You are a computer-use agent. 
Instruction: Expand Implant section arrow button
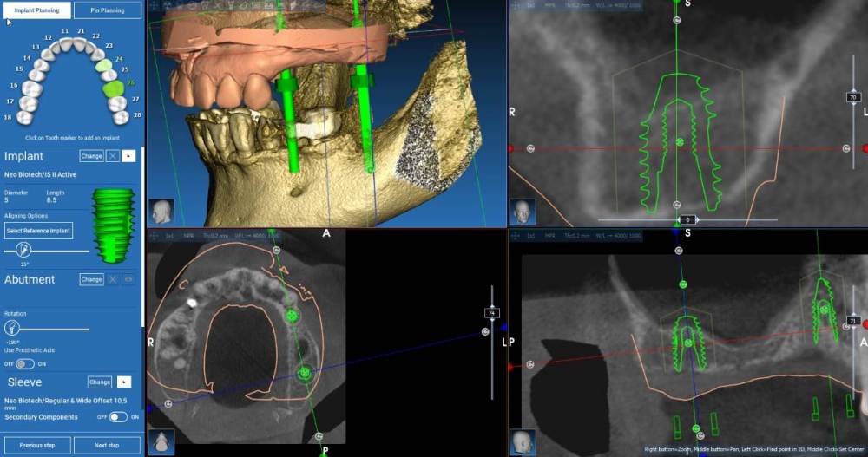[x=128, y=156]
